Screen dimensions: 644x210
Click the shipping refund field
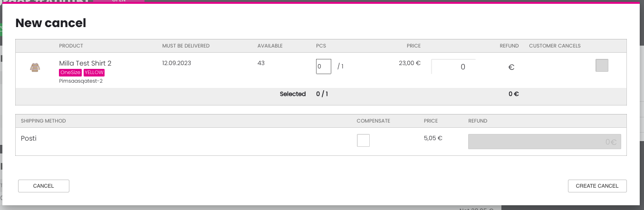pos(544,142)
